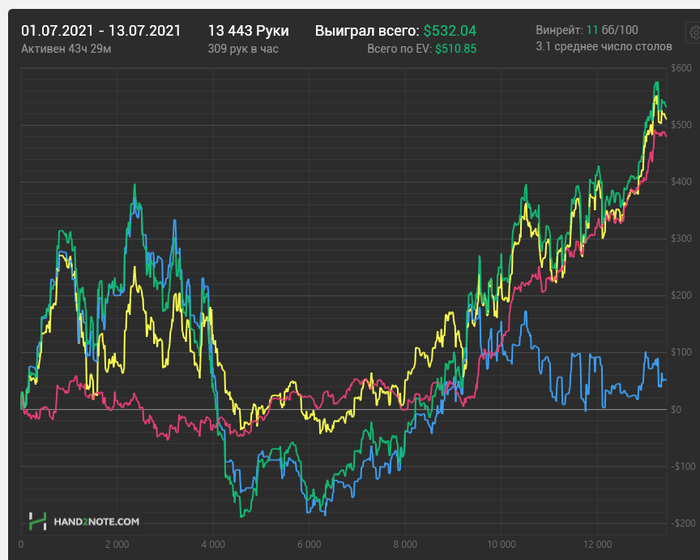Click the 2 000 x-axis label
The width and height of the screenshot is (700, 560).
[117, 544]
